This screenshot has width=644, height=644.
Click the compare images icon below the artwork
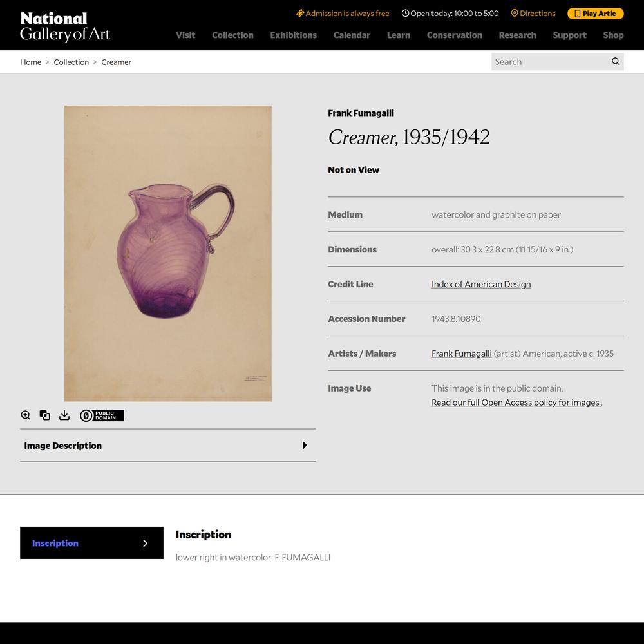click(44, 415)
